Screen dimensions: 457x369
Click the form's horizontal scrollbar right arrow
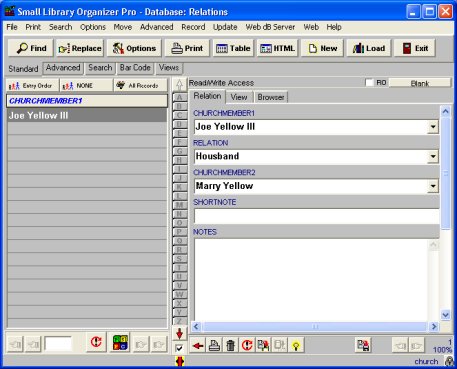pos(434,327)
